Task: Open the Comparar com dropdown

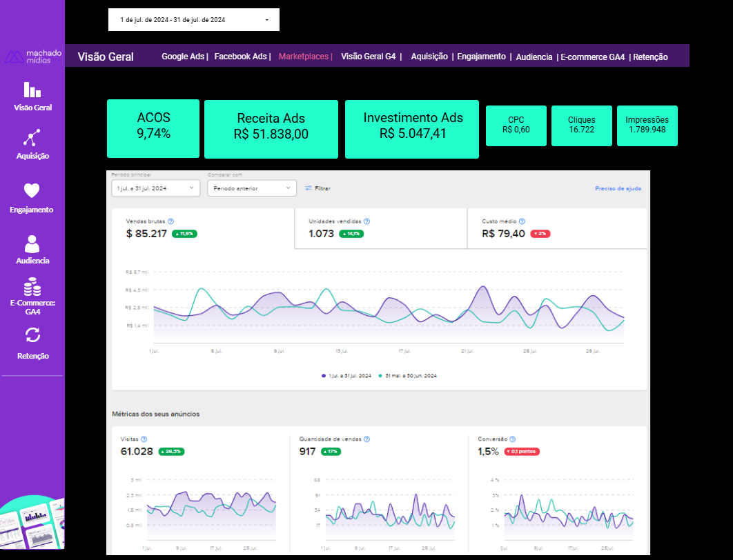Action: (251, 188)
